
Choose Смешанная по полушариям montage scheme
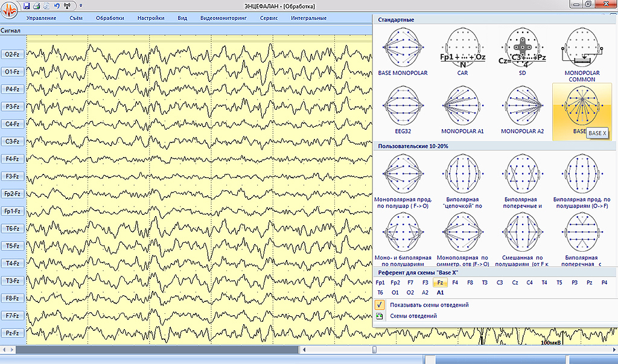(522, 239)
